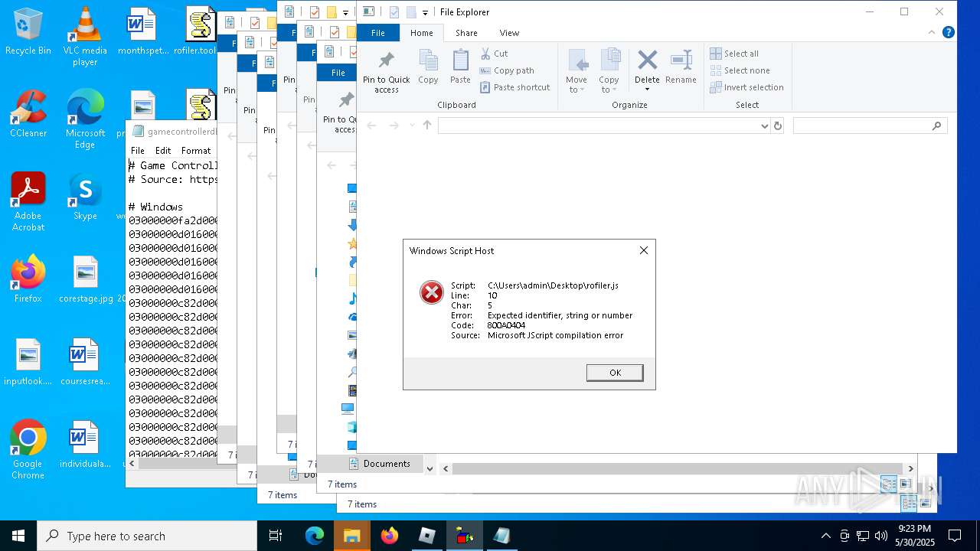
Task: Switch to the Home ribbon tab
Action: coord(422,33)
